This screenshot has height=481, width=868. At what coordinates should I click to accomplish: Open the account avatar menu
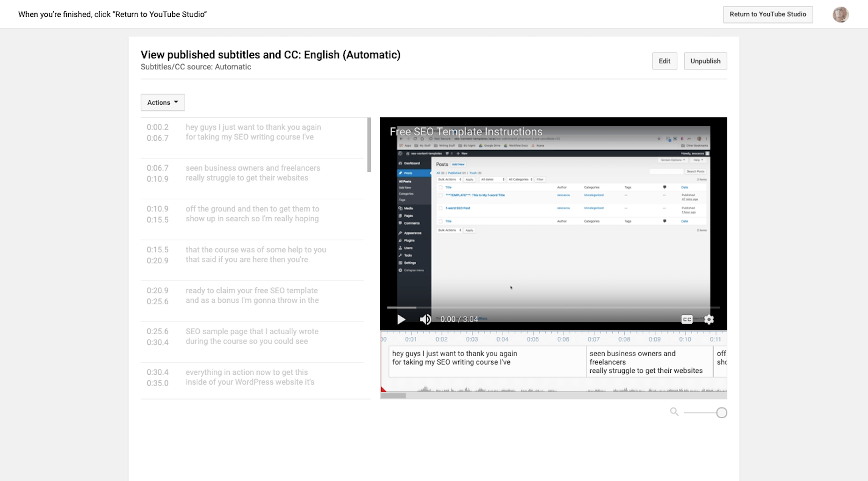840,15
